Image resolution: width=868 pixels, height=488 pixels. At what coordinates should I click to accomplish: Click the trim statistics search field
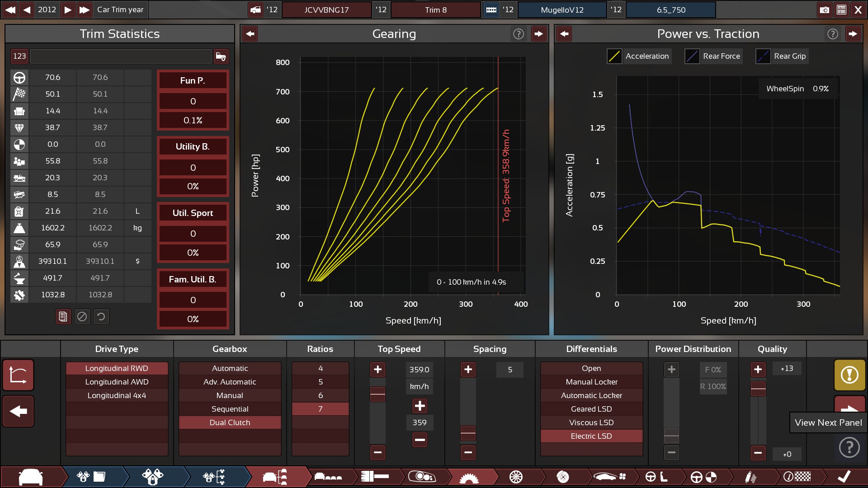point(121,56)
